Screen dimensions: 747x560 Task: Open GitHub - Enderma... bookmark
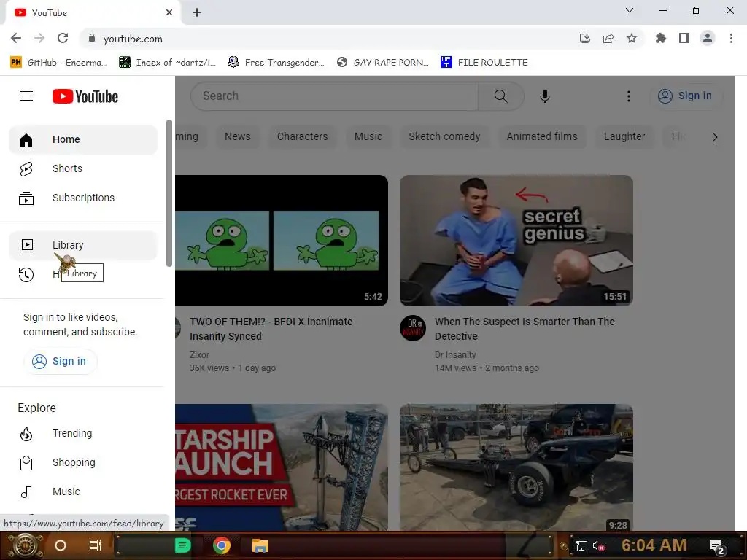tap(58, 63)
